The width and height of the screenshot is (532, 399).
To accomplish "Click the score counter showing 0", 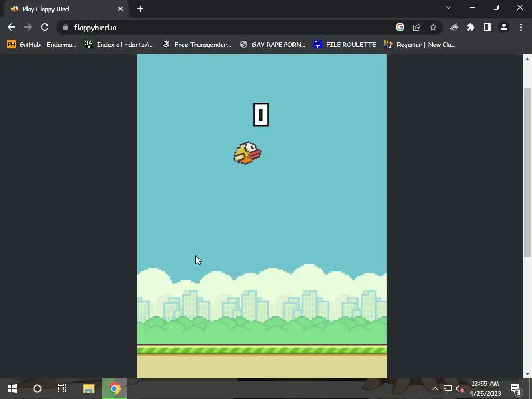I will [261, 115].
